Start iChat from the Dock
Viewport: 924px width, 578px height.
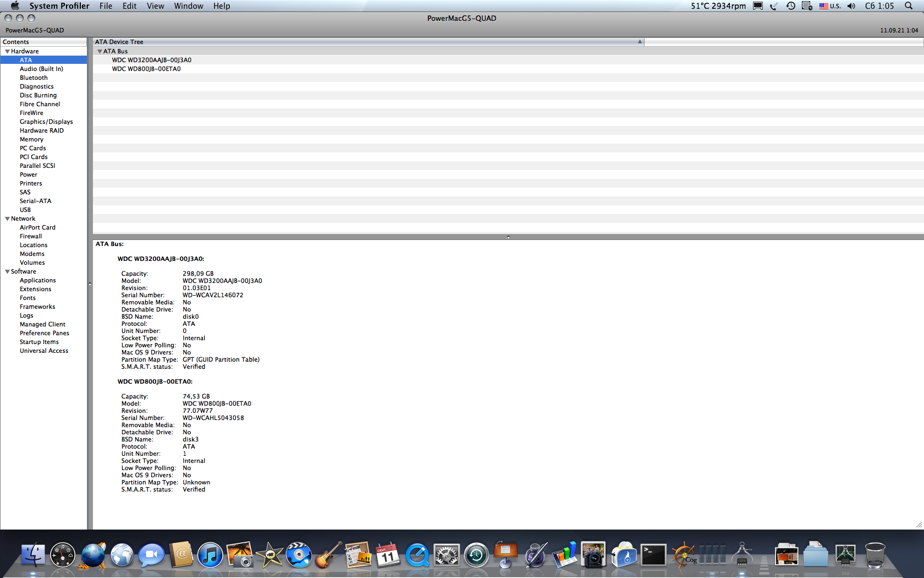(151, 555)
